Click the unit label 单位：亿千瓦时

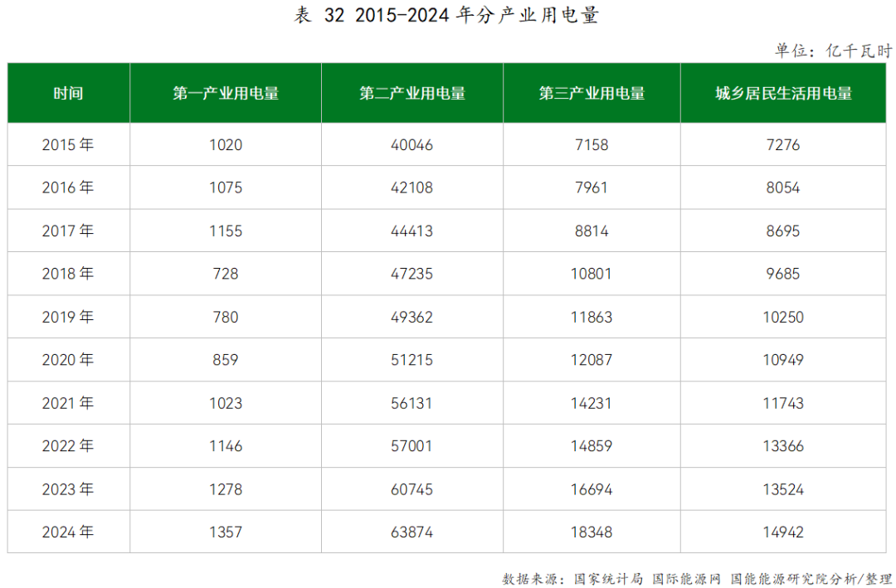point(833,51)
